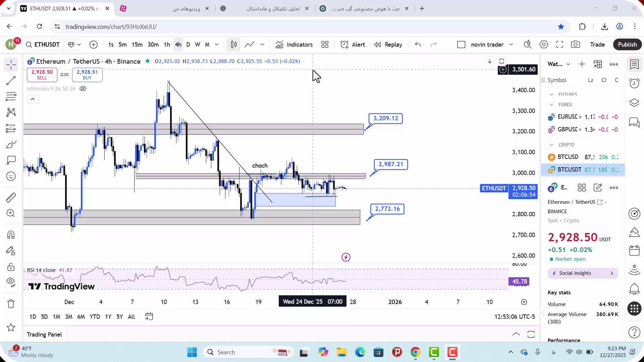The width and height of the screenshot is (644, 362).
Task: Open the emoji icons tool
Action: tap(11, 176)
